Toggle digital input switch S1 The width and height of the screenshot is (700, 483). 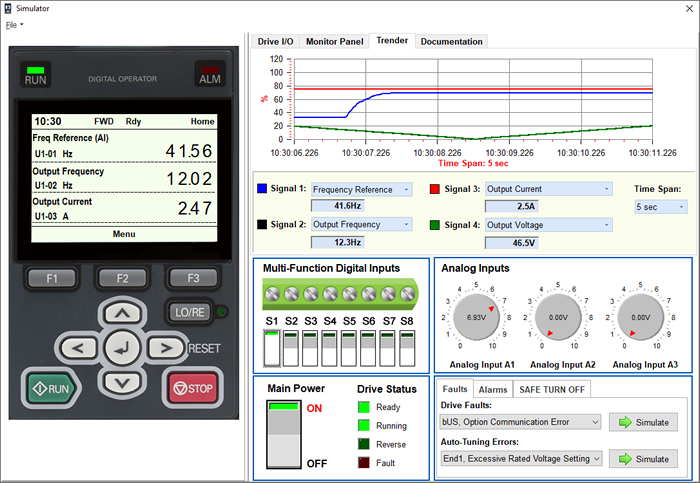[x=271, y=348]
